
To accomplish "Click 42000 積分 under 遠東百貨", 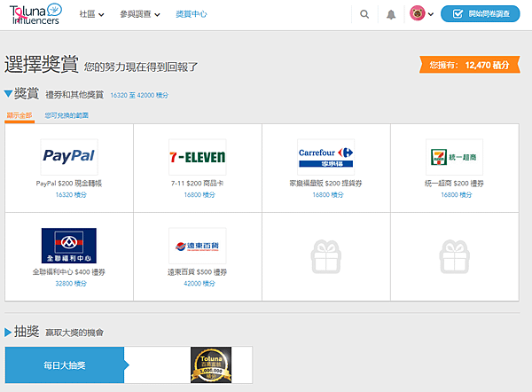I will point(199,284).
